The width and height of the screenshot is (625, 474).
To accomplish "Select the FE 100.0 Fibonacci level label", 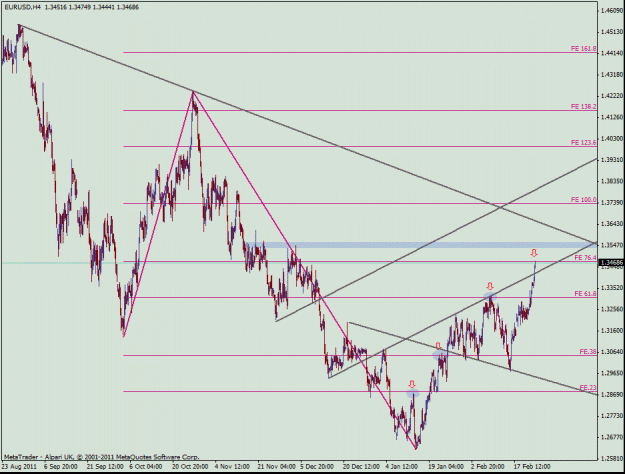I will click(584, 200).
